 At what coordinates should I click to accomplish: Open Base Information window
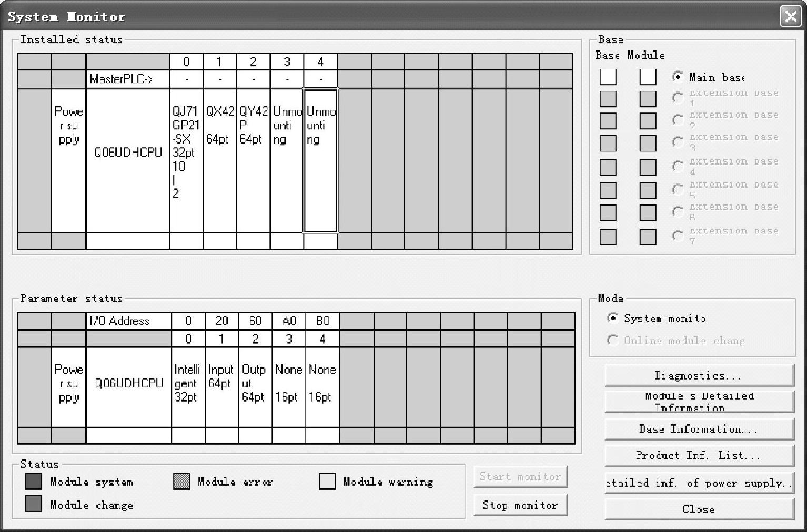(x=699, y=429)
